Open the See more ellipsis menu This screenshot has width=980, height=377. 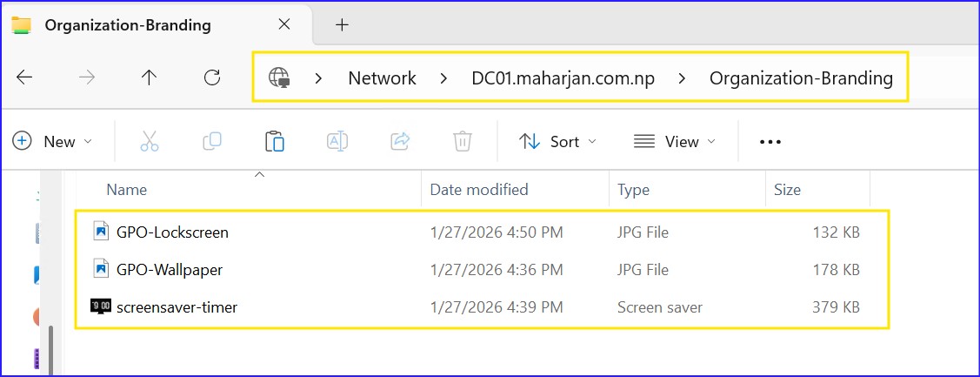coord(770,142)
